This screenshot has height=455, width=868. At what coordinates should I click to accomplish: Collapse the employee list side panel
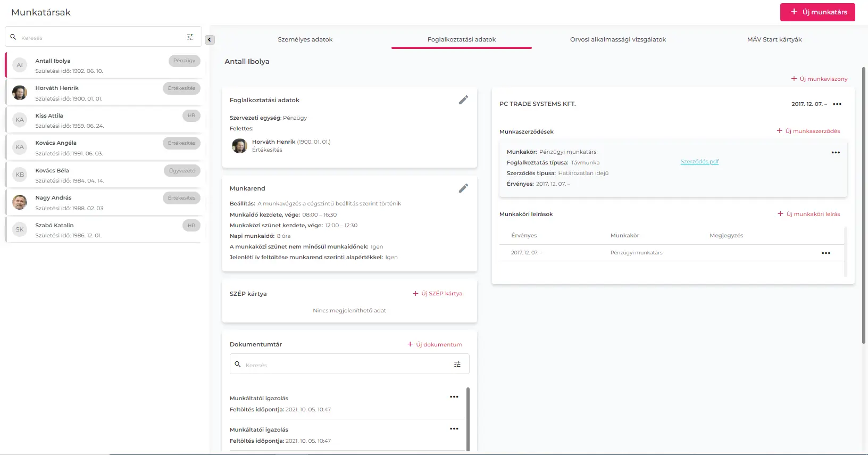210,40
